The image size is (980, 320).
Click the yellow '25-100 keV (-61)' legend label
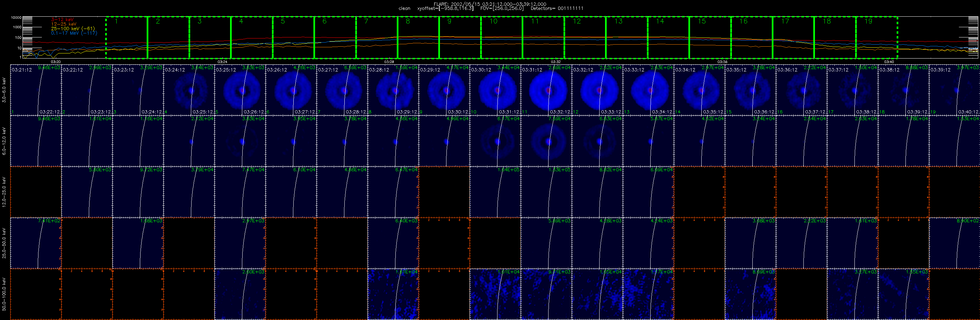tap(73, 29)
